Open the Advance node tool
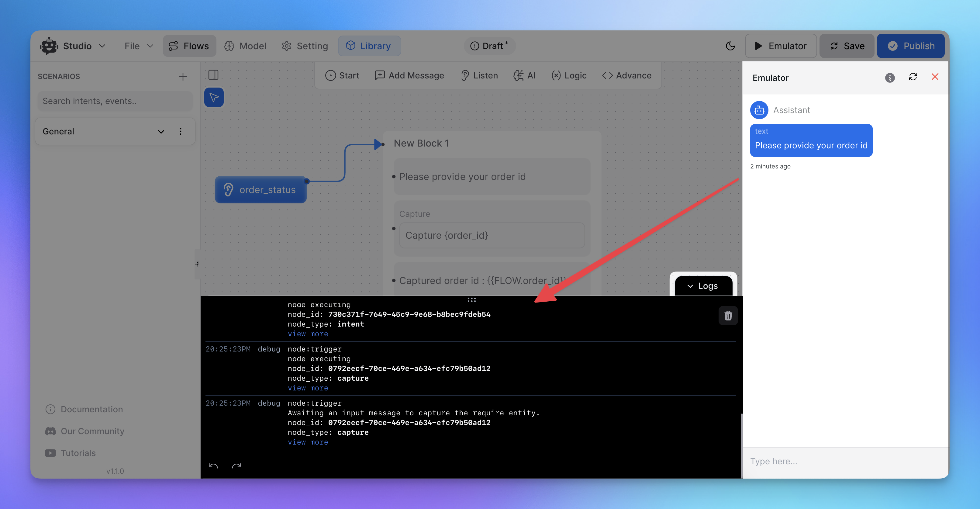The image size is (980, 509). 626,76
